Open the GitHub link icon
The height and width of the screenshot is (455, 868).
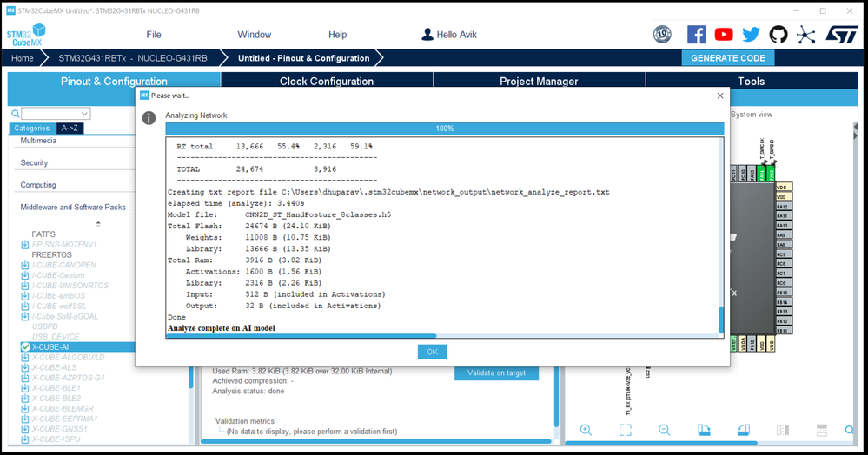(779, 35)
